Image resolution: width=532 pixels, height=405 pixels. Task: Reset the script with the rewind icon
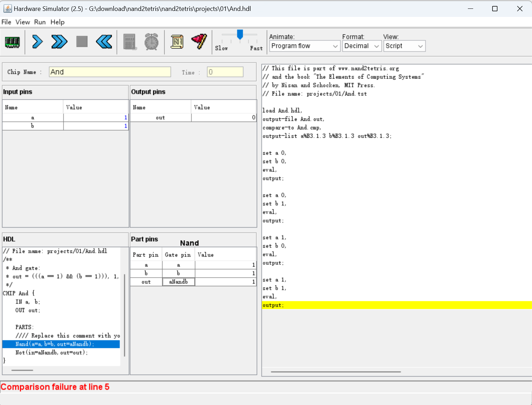[104, 42]
